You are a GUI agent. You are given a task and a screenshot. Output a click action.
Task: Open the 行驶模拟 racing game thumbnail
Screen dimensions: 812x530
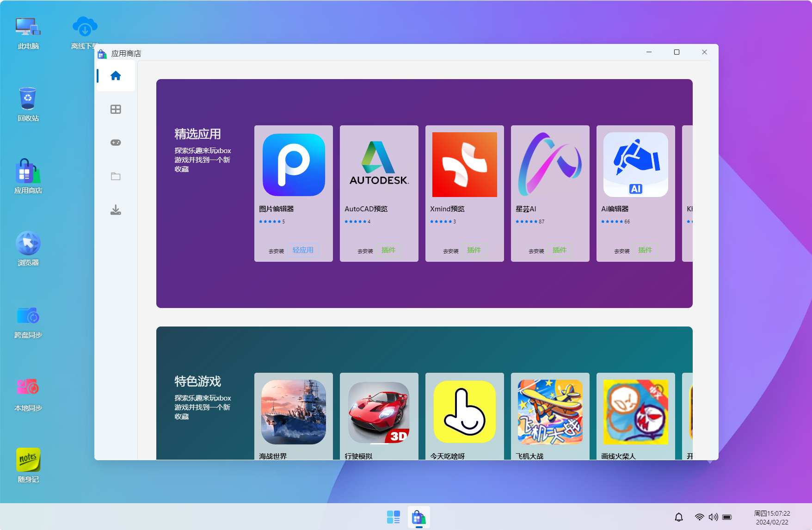tap(379, 412)
